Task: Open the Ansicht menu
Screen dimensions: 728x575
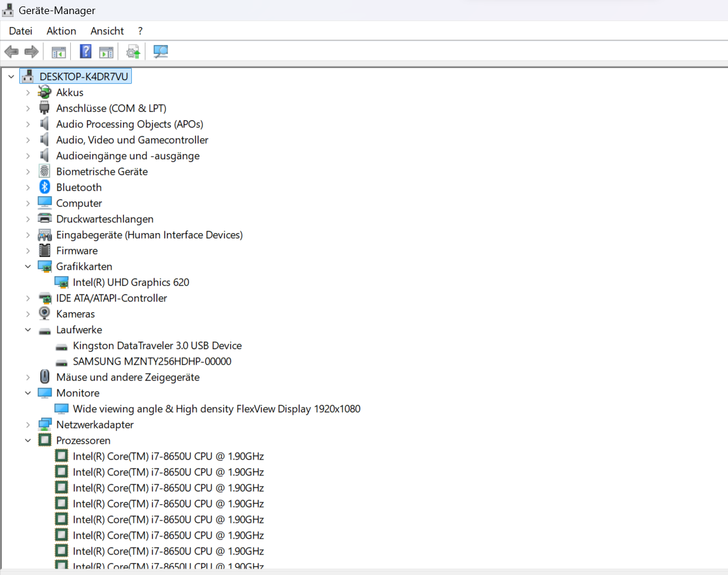Action: pyautogui.click(x=107, y=31)
